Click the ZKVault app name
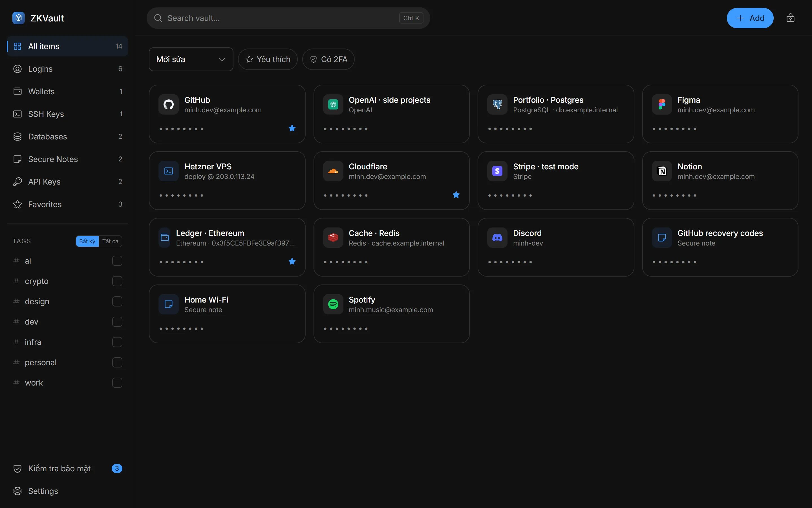 pyautogui.click(x=47, y=18)
